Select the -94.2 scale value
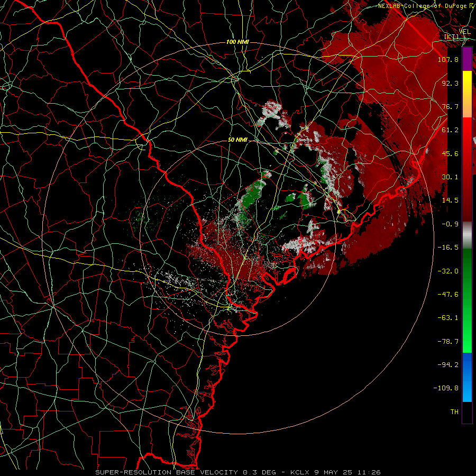The image size is (476, 476). pyautogui.click(x=448, y=364)
